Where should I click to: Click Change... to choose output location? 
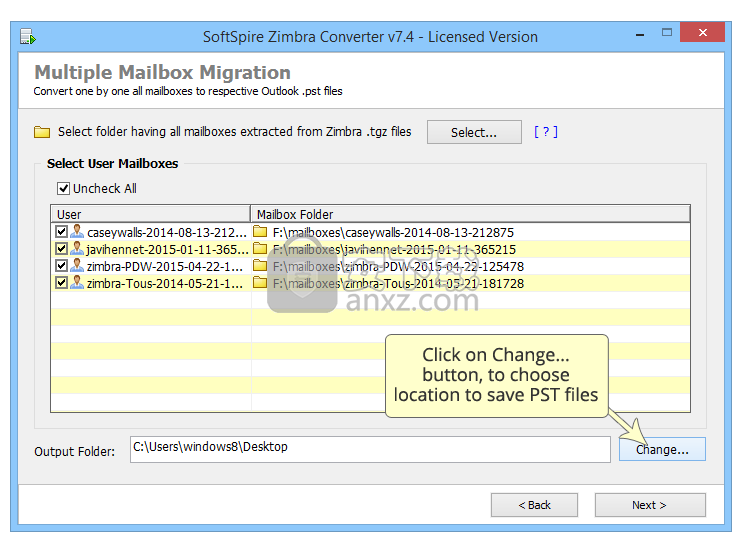pos(662,450)
